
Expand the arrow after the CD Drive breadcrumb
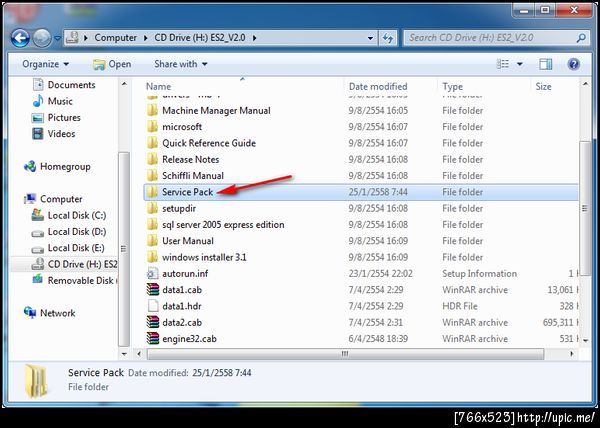click(254, 38)
